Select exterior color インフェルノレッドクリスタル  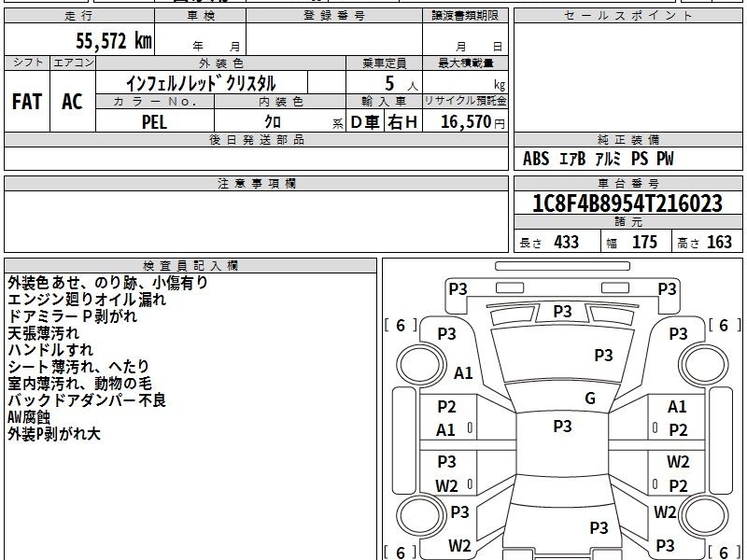(201, 83)
